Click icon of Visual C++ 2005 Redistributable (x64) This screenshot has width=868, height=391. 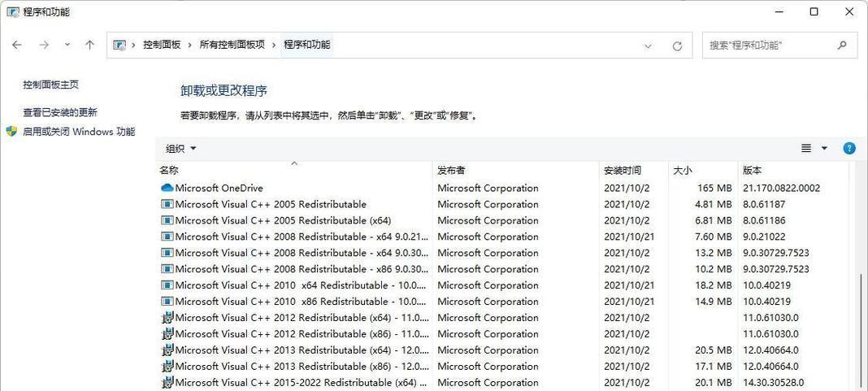click(x=167, y=220)
